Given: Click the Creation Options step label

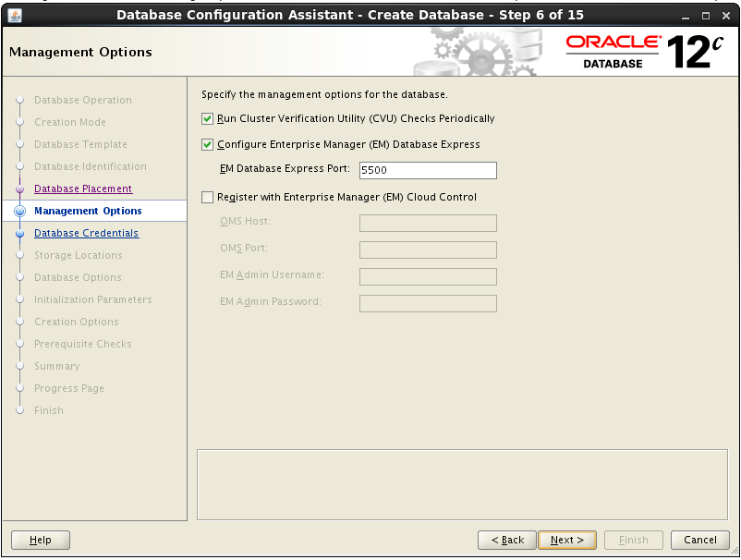Looking at the screenshot, I should pos(76,322).
